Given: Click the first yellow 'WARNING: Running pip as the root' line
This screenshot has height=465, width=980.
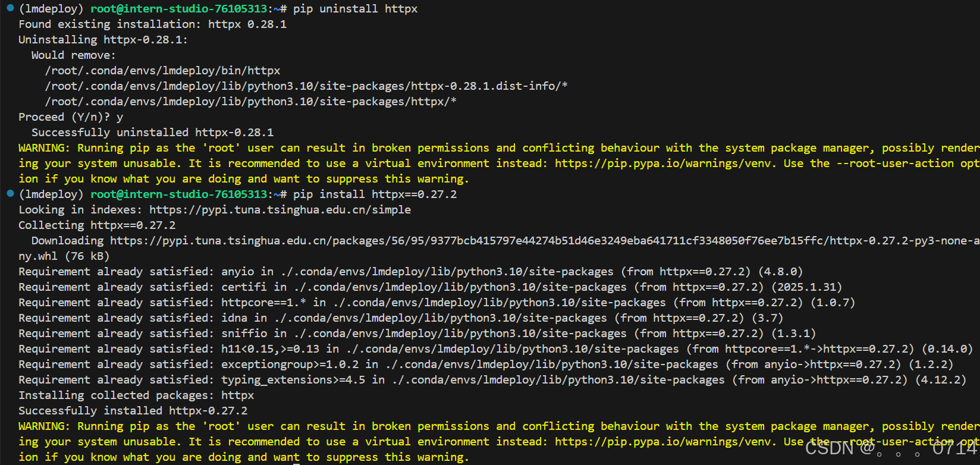Looking at the screenshot, I should click(499, 147).
